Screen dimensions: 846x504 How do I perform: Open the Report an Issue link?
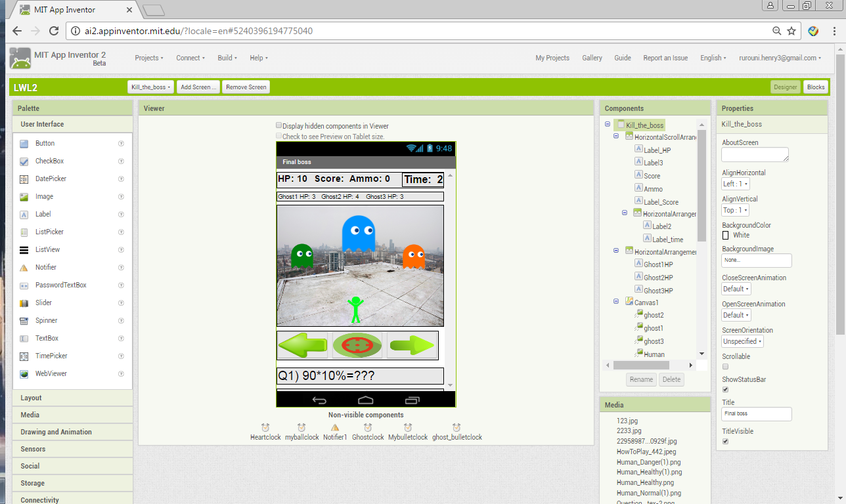[665, 58]
